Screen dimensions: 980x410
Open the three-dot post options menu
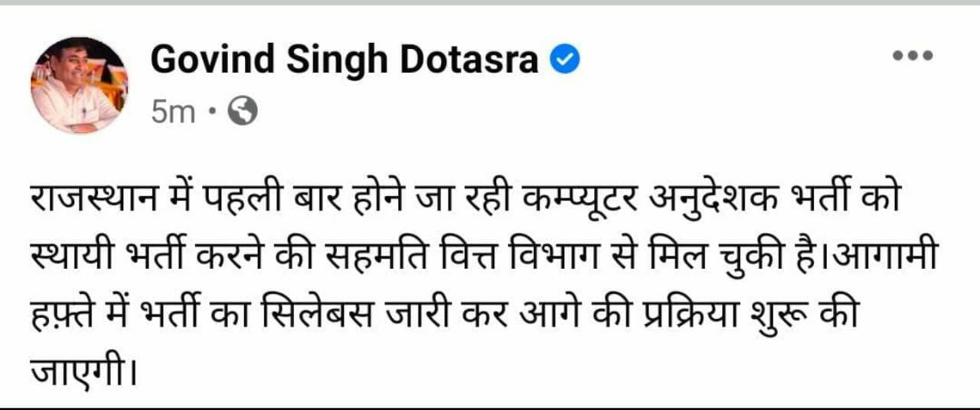[913, 56]
